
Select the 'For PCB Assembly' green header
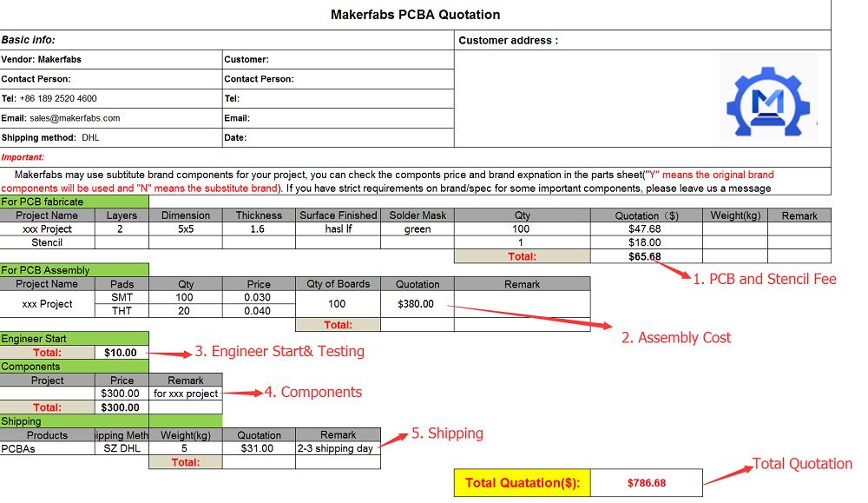point(74,270)
